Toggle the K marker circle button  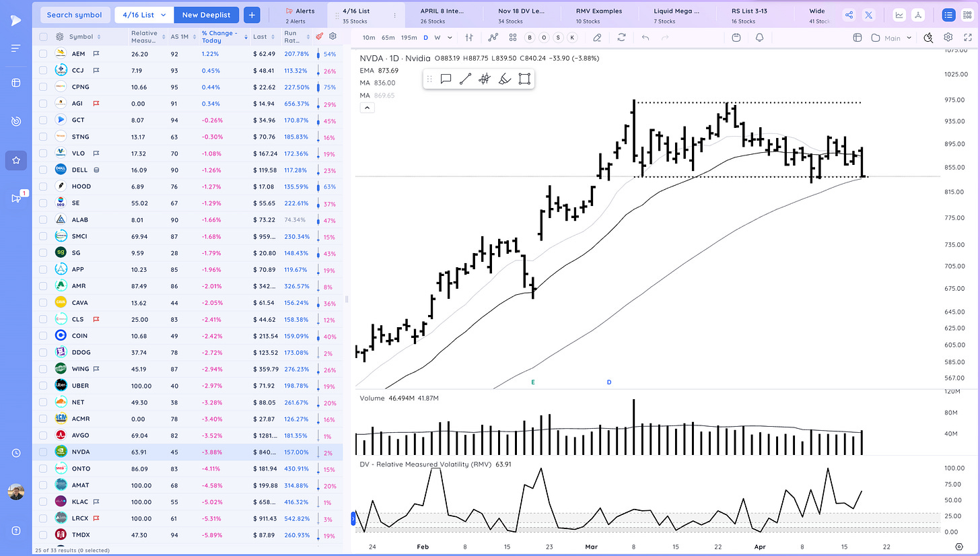pyautogui.click(x=572, y=38)
